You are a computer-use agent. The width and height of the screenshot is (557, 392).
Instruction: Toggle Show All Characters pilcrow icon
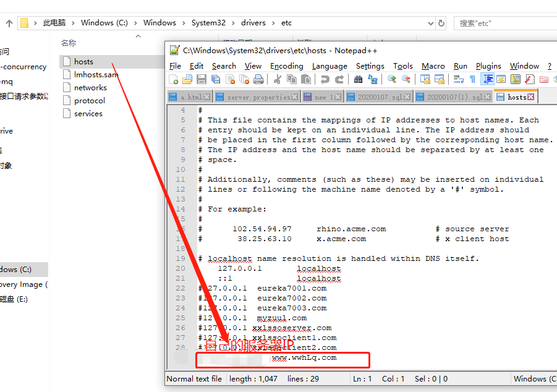(472, 79)
